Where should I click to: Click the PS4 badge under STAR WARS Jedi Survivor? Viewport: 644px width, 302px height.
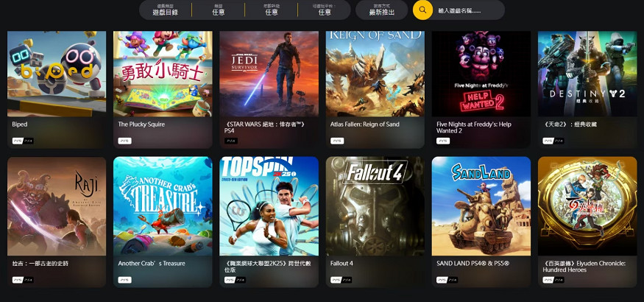click(x=231, y=141)
